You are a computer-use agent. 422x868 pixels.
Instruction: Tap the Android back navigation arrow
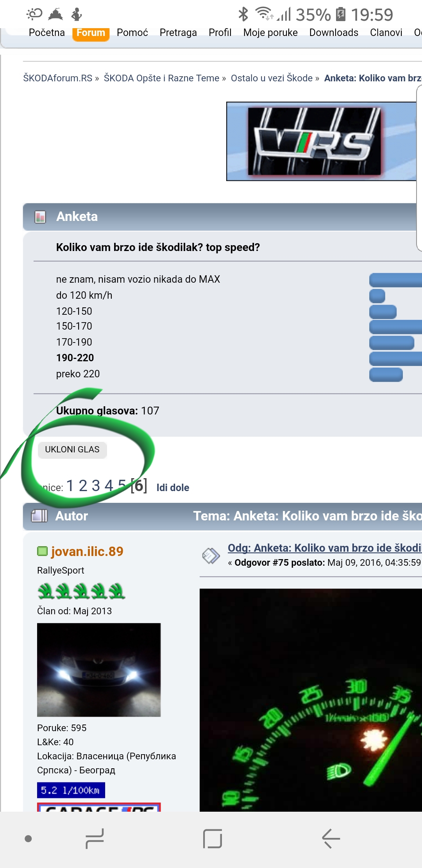(x=331, y=839)
